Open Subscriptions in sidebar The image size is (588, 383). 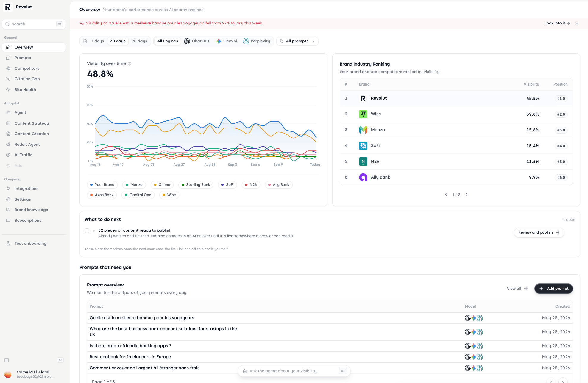(x=34, y=221)
